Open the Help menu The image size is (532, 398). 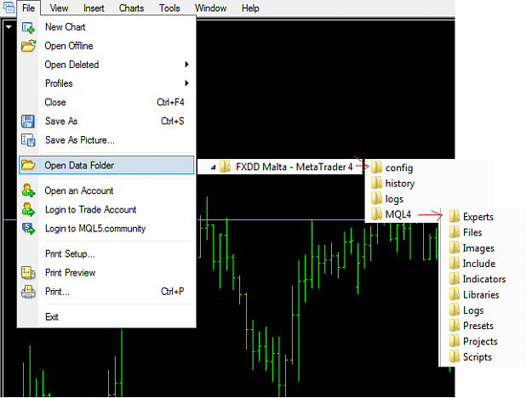pos(250,8)
